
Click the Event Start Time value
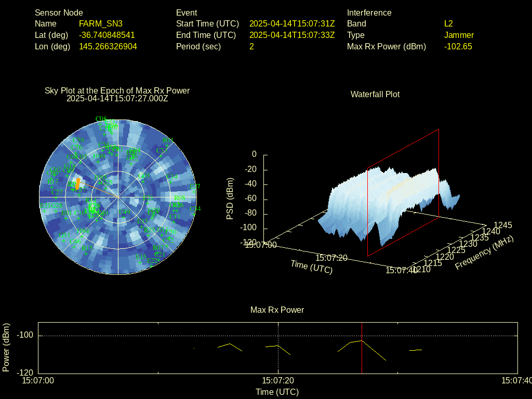292,23
